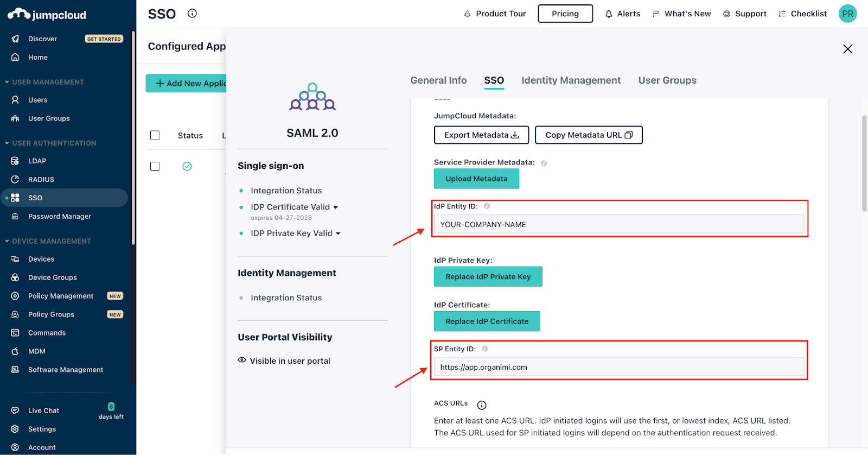Image resolution: width=868 pixels, height=455 pixels.
Task: Click the JumpCloud logo
Action: (47, 15)
